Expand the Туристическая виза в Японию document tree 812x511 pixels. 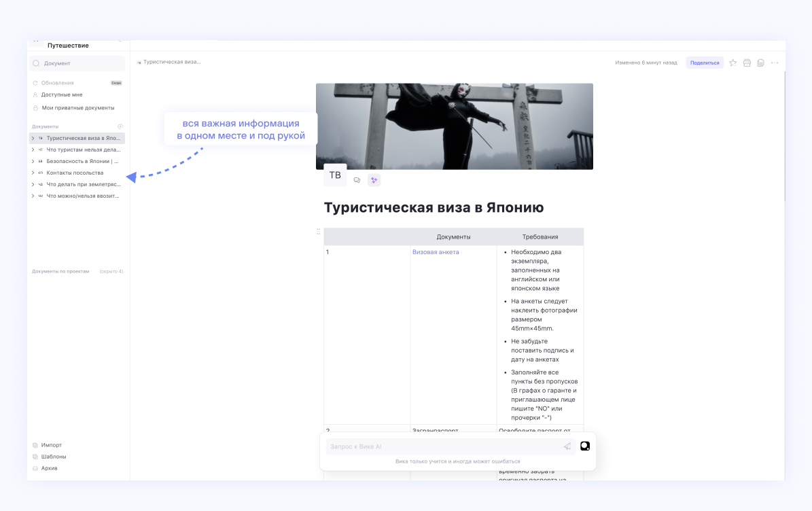coord(33,138)
